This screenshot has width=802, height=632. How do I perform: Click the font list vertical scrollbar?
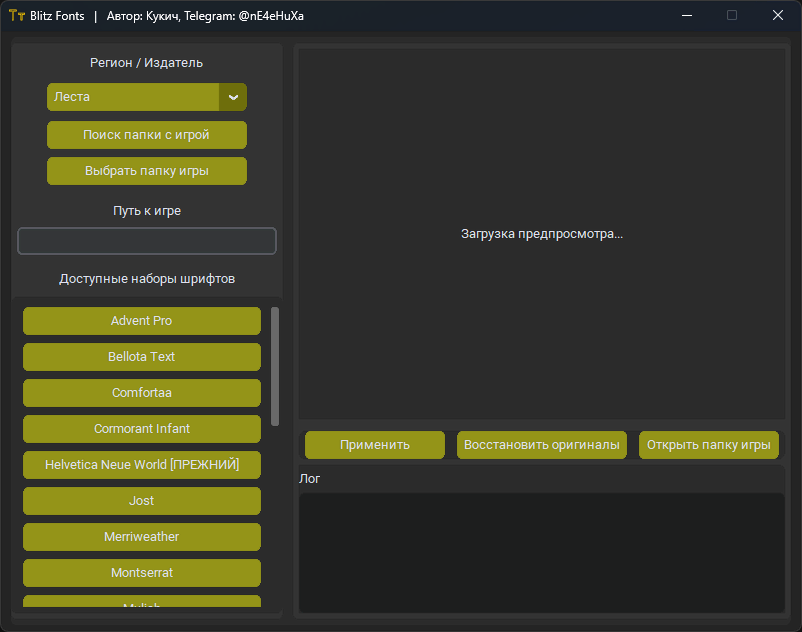point(275,367)
